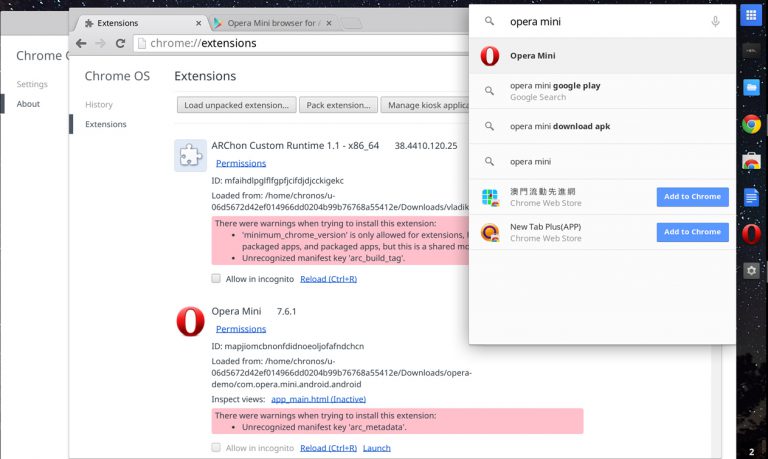Switch to the Extensions tab
The image size is (768, 459).
click(x=138, y=22)
